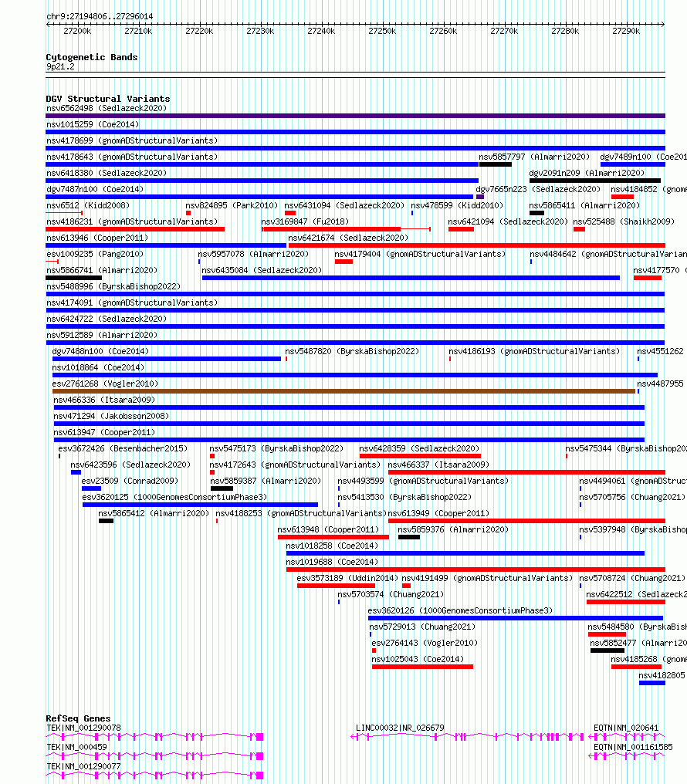
Task: Click nsv5859376 (Almarri2020) label
Action: click(x=454, y=529)
